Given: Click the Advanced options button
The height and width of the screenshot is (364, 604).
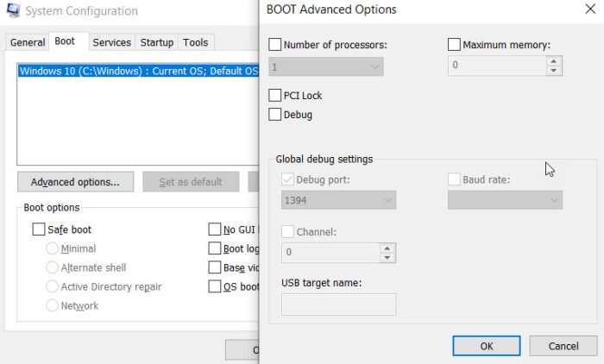Looking at the screenshot, I should pos(75,182).
